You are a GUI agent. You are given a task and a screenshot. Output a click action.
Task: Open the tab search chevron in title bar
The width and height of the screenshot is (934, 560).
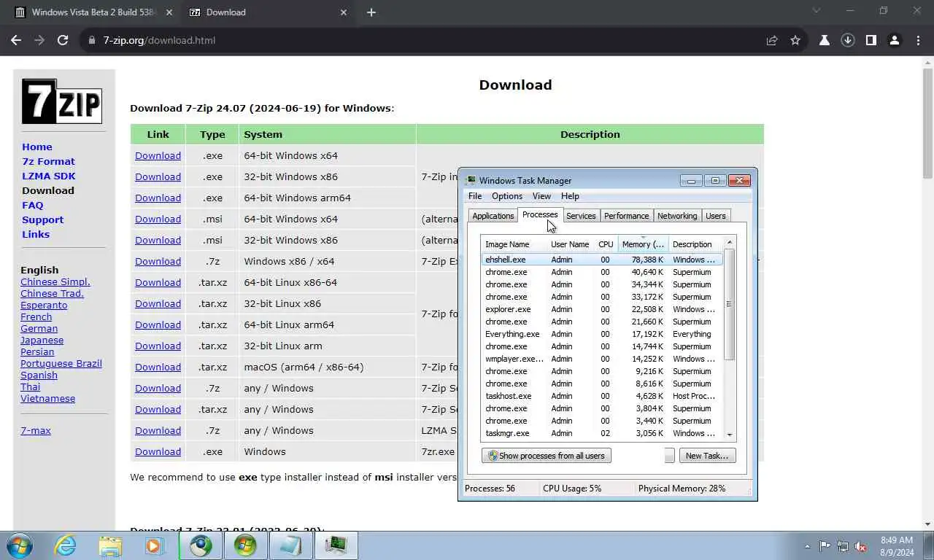point(817,11)
